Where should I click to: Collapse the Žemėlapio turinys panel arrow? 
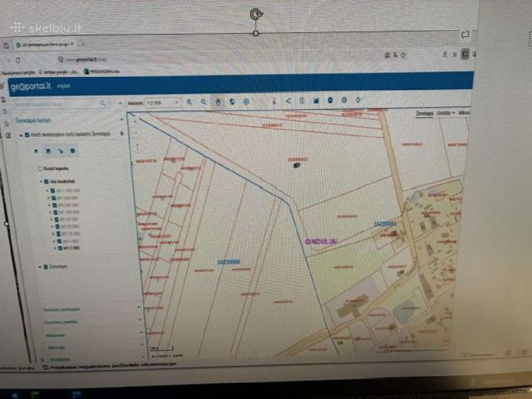[122, 119]
